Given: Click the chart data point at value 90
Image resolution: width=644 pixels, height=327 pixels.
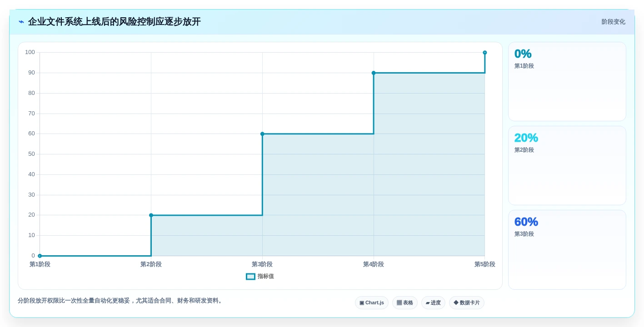Looking at the screenshot, I should 374,73.
